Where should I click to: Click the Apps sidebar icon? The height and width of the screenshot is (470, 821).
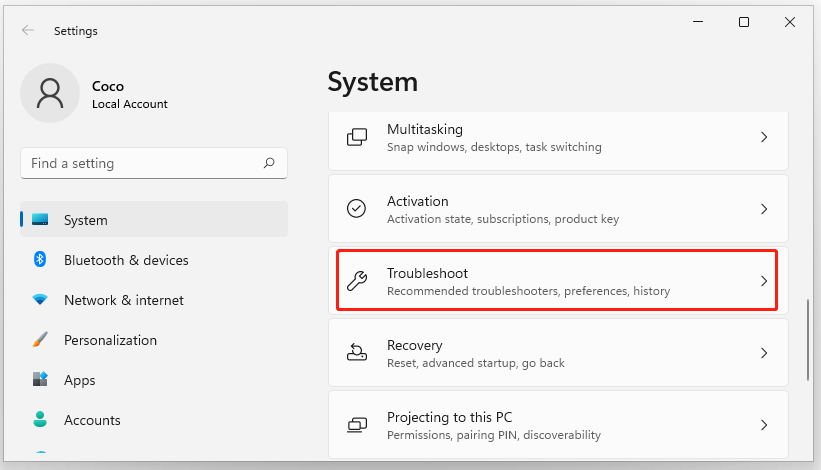40,380
